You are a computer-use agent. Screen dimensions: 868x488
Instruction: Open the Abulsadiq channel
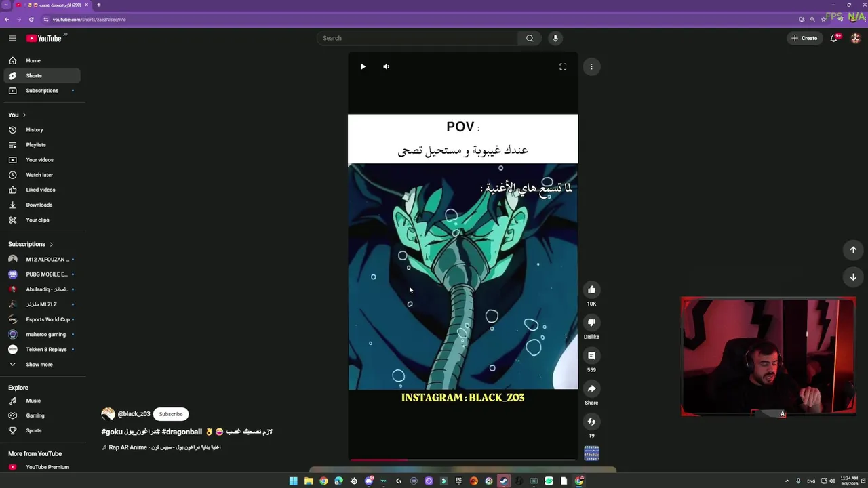41,289
